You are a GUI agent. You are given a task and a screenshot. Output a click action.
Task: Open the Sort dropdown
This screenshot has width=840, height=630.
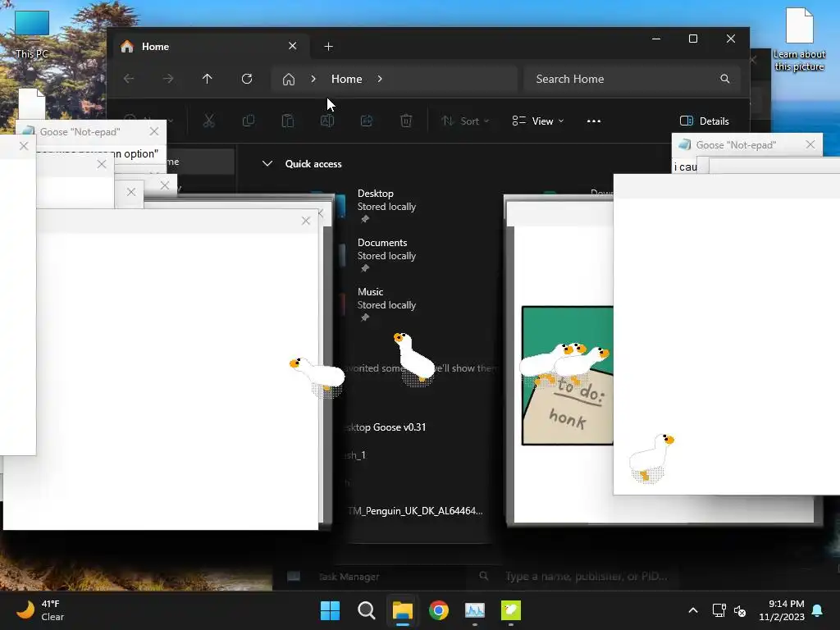tap(465, 121)
